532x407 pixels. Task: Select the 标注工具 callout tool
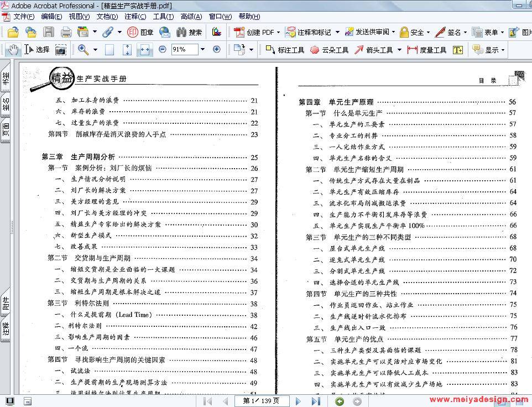tap(285, 50)
